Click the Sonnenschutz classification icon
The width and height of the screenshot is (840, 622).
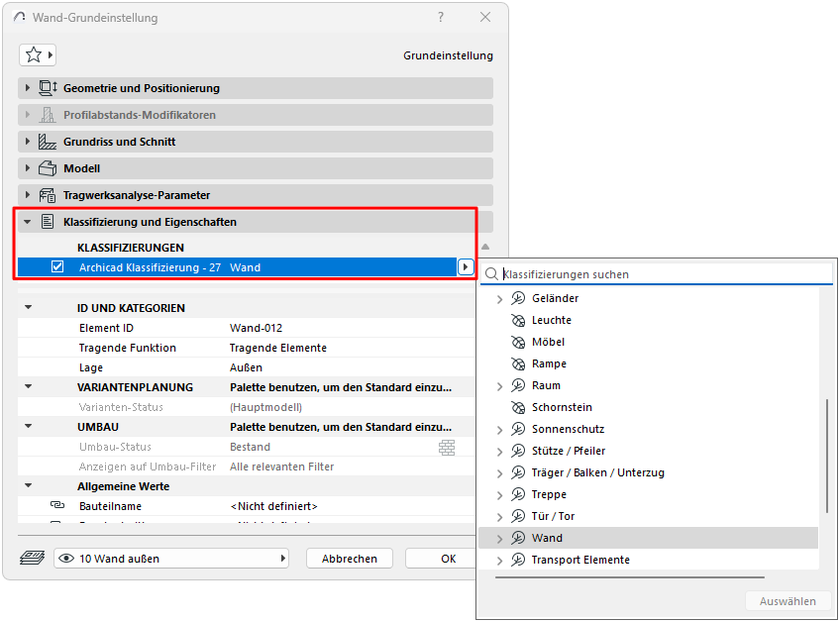click(518, 429)
